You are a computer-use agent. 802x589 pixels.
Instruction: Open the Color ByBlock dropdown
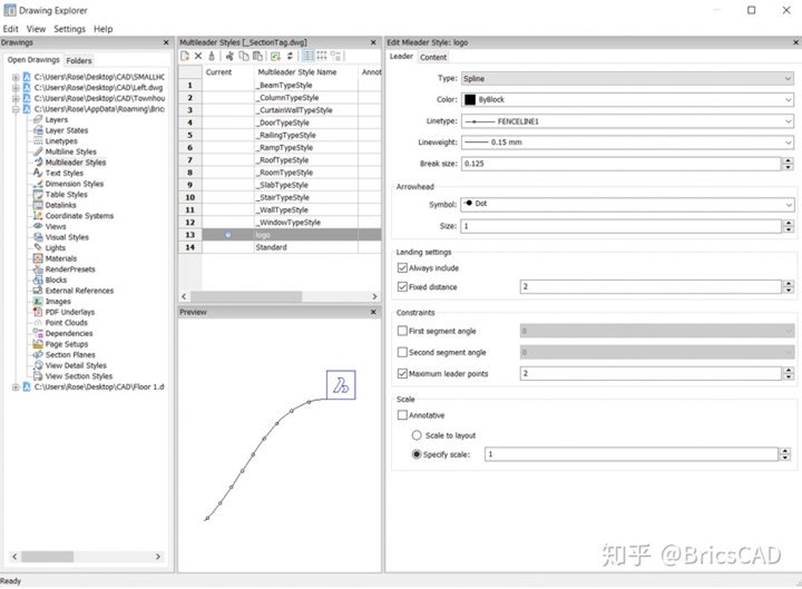(x=628, y=100)
